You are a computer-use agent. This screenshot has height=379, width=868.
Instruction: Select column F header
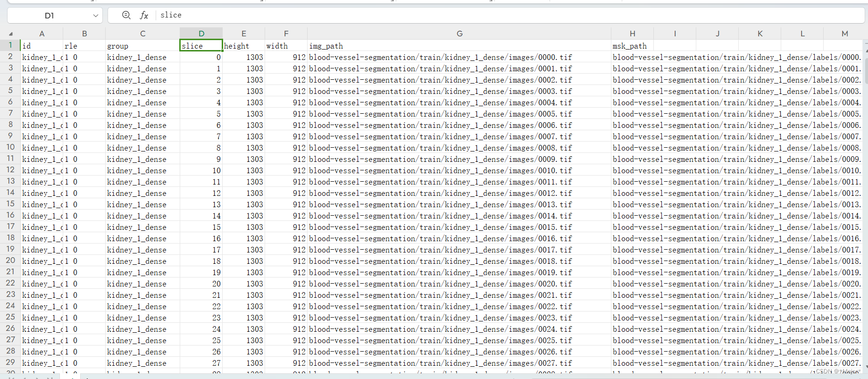(x=286, y=34)
